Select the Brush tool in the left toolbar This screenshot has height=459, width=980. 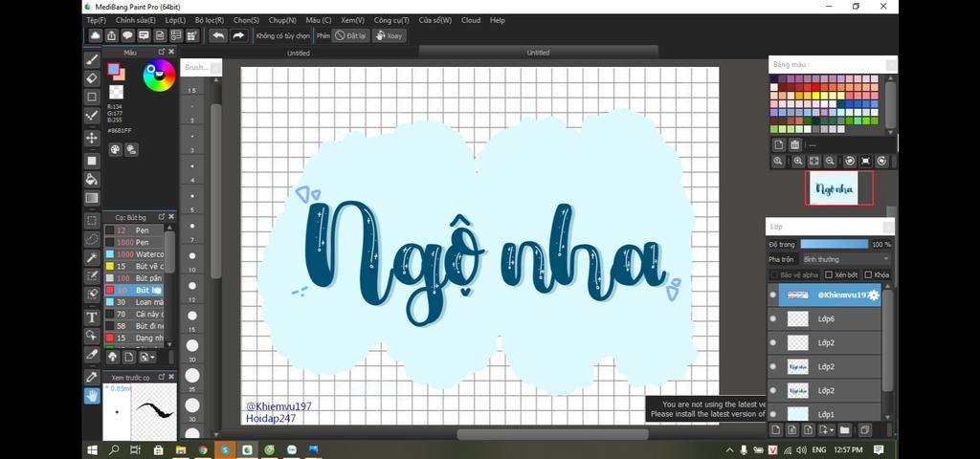[92, 60]
